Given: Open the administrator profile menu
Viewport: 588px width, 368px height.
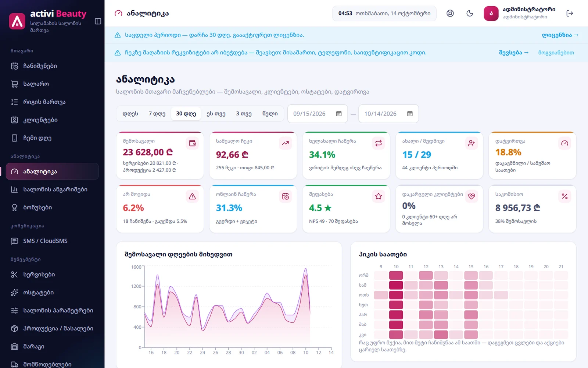Looking at the screenshot, I should [520, 13].
